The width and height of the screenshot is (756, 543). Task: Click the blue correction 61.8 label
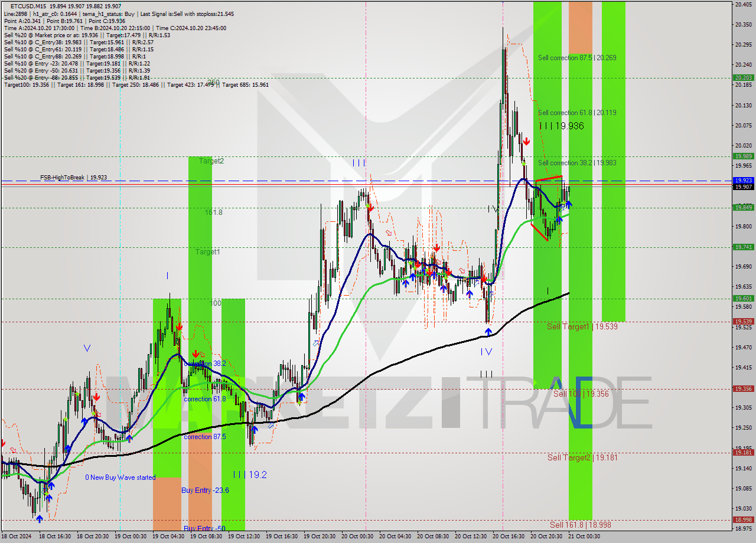(206, 400)
